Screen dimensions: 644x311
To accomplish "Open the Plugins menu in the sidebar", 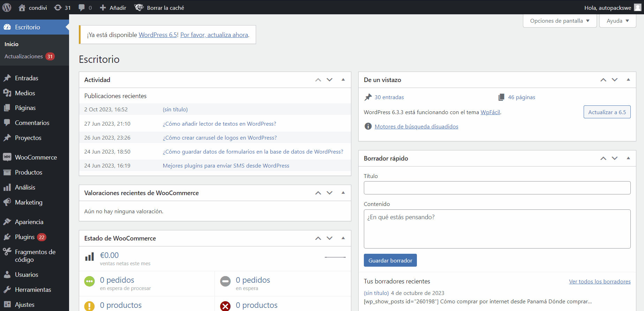I will click(x=25, y=237).
